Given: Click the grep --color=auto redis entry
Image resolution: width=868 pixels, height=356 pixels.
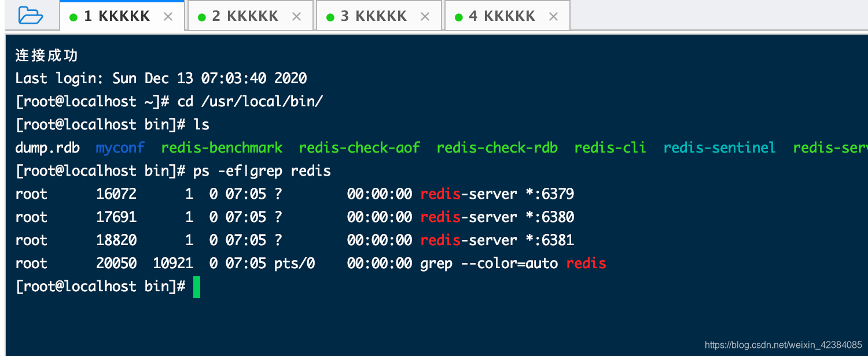Looking at the screenshot, I should point(513,264).
